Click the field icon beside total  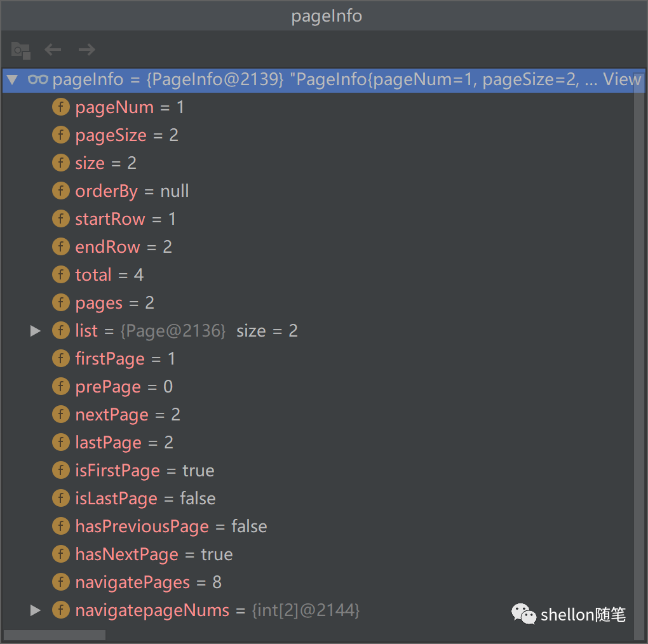tap(60, 275)
